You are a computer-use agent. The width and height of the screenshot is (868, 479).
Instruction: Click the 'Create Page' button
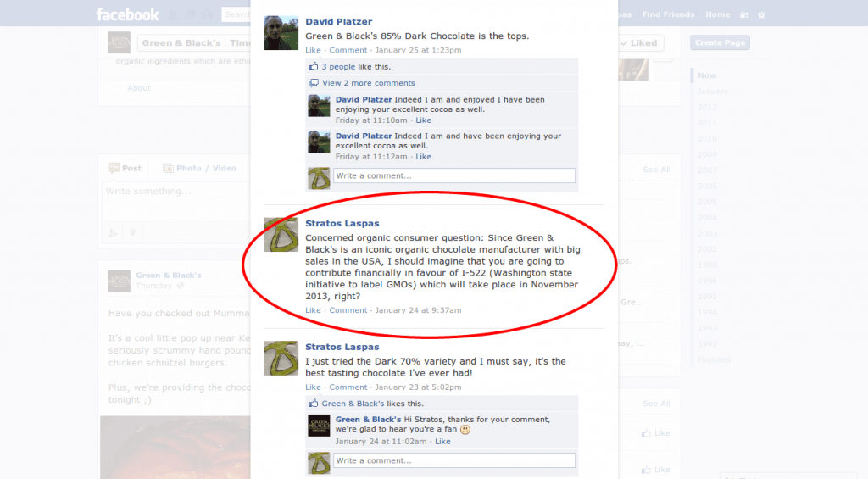coord(720,42)
